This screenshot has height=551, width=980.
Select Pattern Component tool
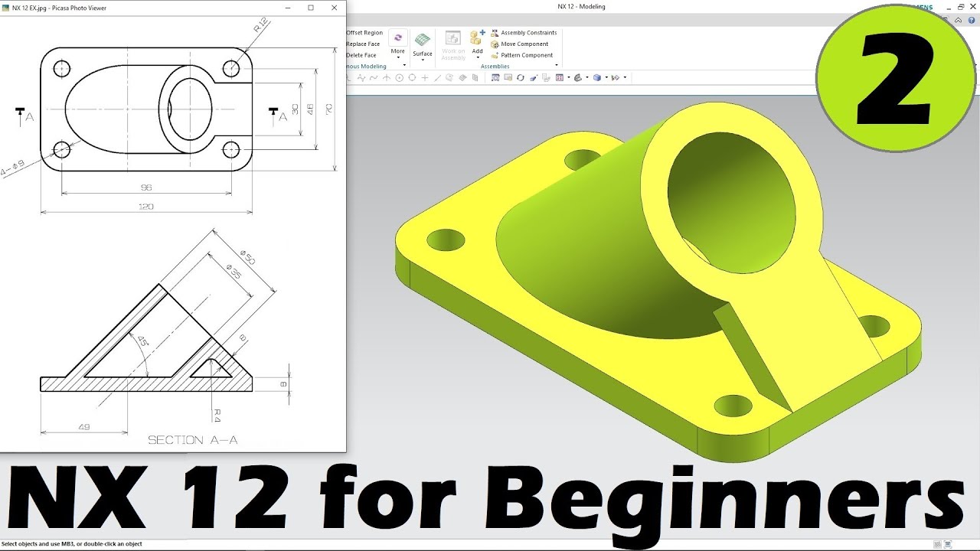point(522,55)
